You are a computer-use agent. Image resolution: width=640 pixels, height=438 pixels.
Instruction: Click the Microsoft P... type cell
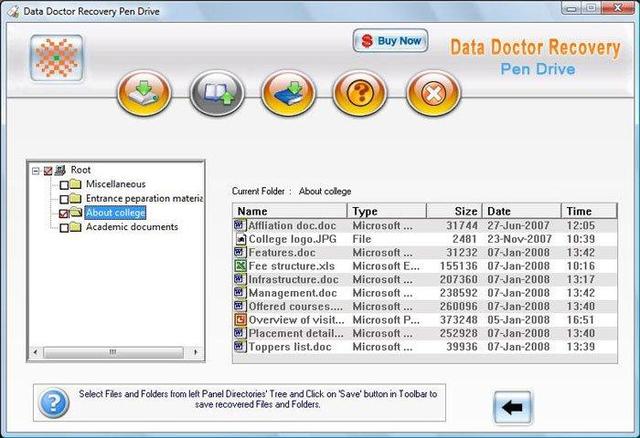[386, 320]
